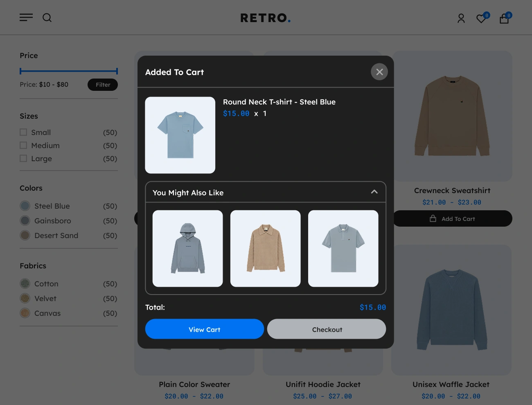Open the Crewneck Sweatshirt title link

(x=452, y=191)
